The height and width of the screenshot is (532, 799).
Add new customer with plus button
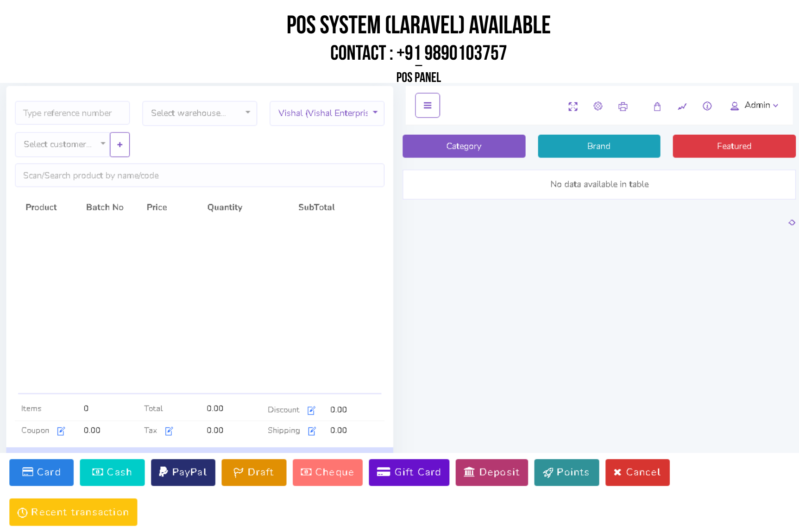[120, 144]
